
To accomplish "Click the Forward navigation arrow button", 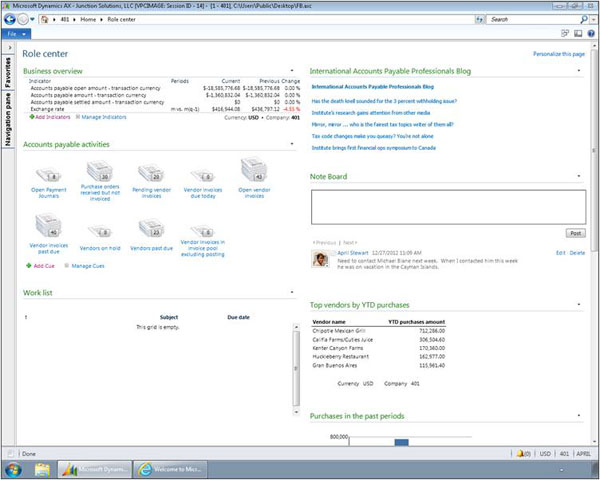I will (x=23, y=19).
